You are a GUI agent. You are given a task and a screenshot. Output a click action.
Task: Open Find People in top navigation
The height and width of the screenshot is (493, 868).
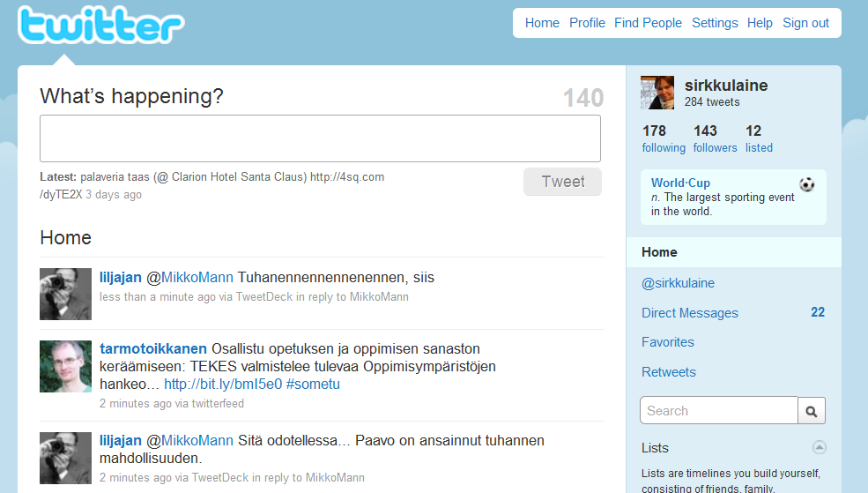click(x=648, y=23)
